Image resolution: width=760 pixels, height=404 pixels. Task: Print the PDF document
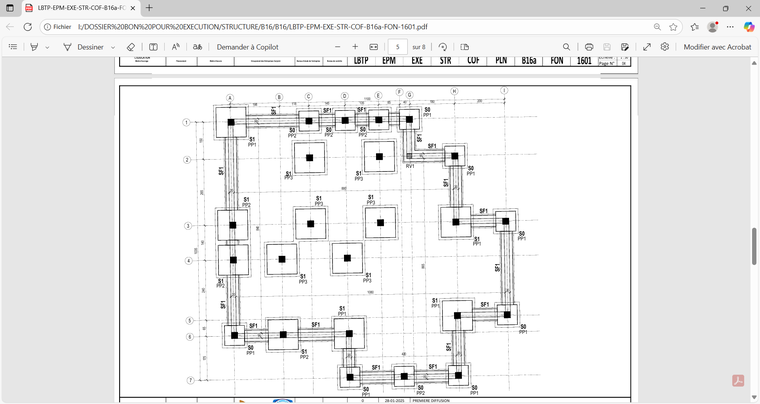coord(589,47)
